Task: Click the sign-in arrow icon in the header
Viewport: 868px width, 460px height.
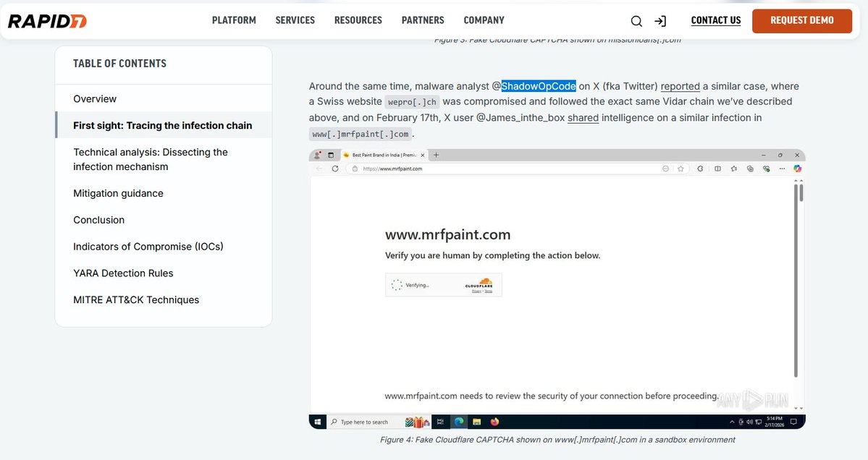Action: tap(660, 21)
